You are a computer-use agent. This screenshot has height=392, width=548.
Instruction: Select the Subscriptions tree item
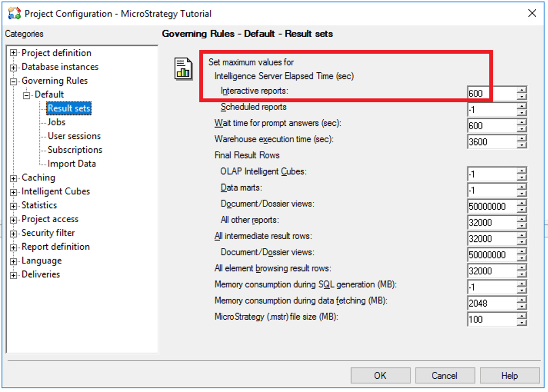(x=75, y=150)
